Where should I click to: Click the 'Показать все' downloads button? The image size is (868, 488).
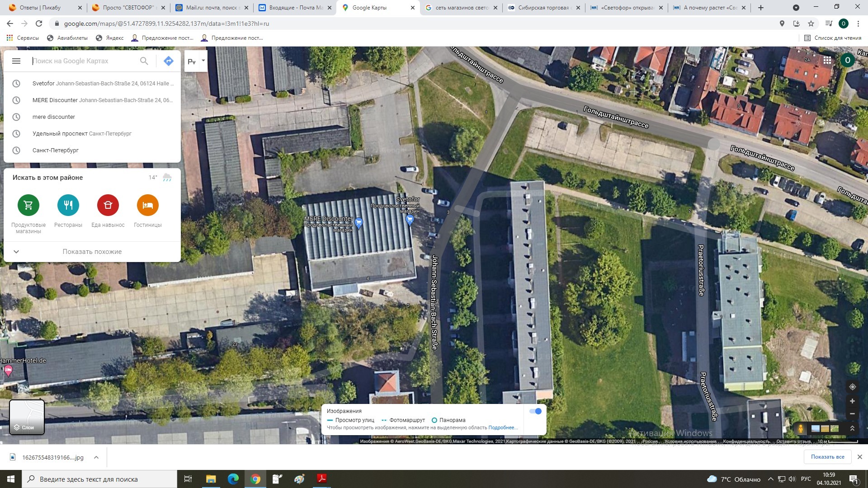coord(827,457)
